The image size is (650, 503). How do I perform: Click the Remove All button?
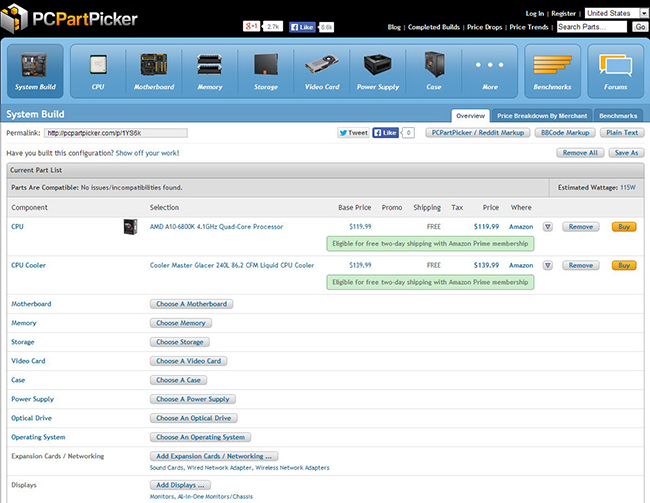click(x=580, y=153)
